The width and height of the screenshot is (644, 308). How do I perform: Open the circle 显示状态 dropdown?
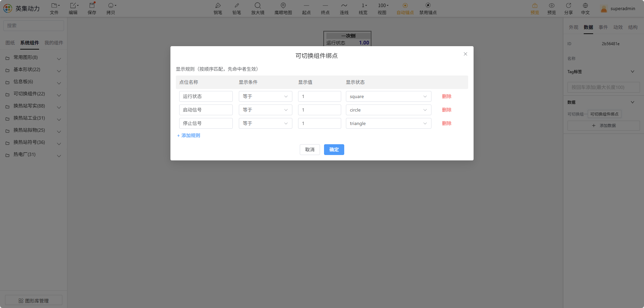388,110
